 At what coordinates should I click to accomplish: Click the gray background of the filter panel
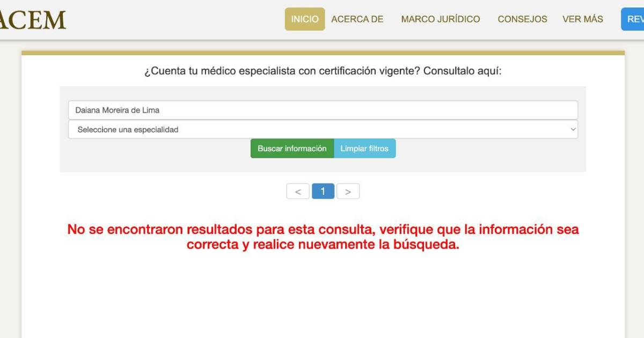(161, 161)
